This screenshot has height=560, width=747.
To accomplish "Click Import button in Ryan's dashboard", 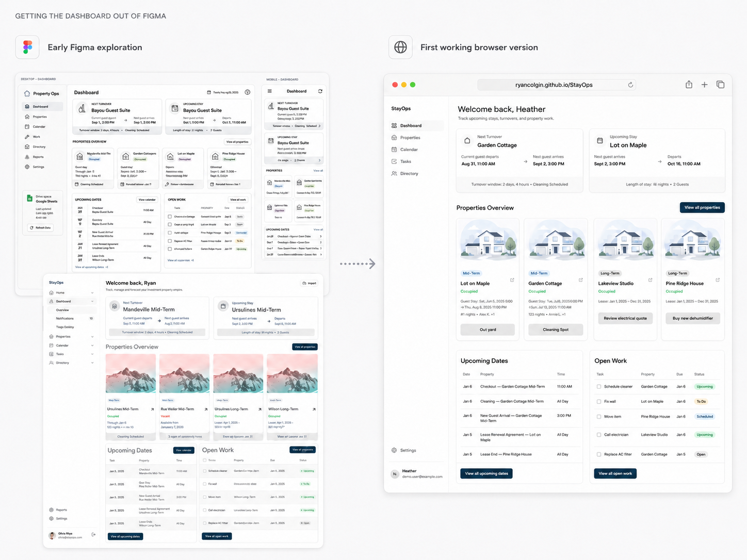I will [x=310, y=283].
